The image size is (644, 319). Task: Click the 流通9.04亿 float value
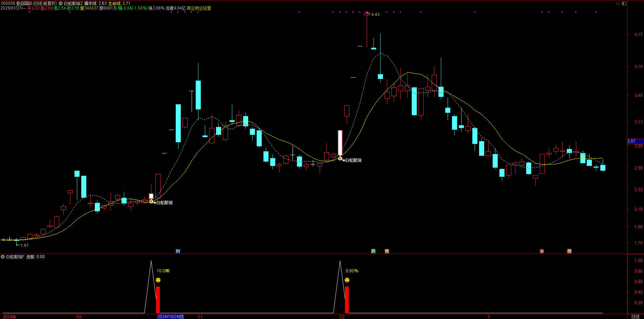176,8
